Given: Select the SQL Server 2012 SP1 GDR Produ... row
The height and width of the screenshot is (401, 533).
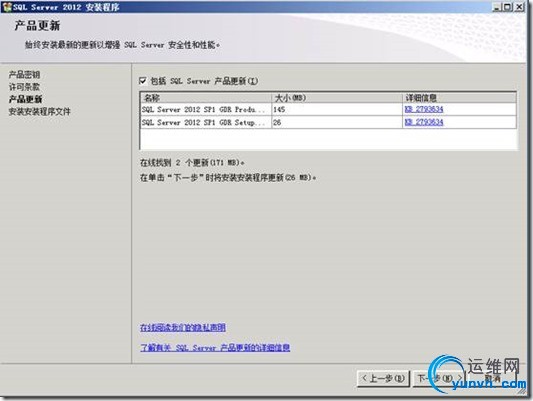Looking at the screenshot, I should (328, 109).
